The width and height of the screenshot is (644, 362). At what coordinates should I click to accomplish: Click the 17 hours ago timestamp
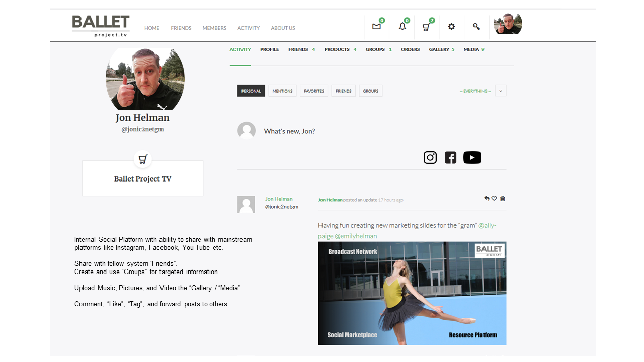[390, 200]
